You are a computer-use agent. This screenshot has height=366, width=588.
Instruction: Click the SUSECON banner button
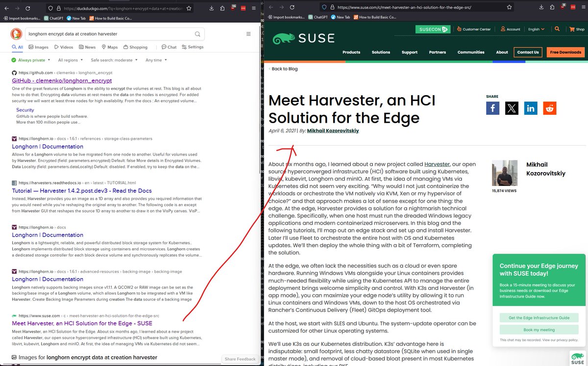tap(433, 29)
